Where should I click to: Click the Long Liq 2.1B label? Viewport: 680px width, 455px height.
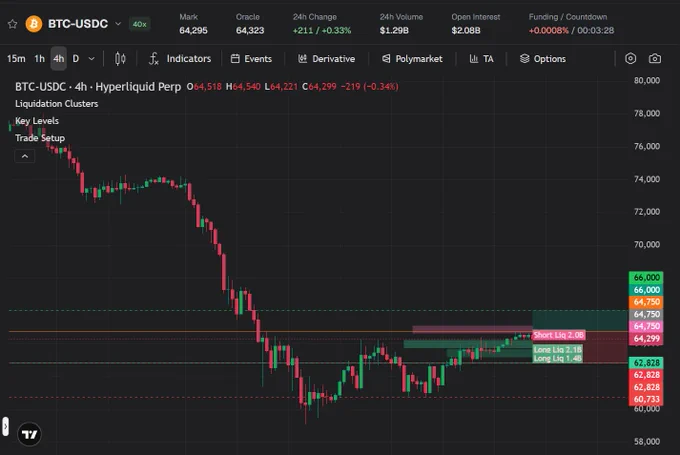pyautogui.click(x=557, y=350)
